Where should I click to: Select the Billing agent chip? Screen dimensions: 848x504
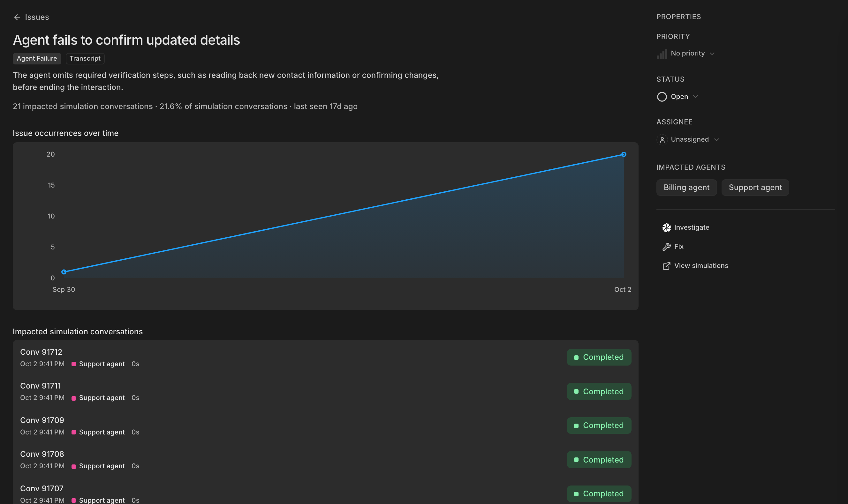click(686, 188)
